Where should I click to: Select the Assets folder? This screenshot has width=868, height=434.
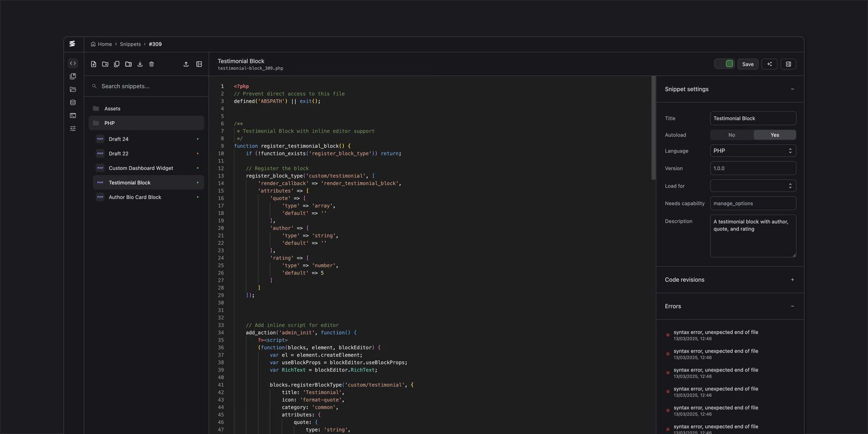tap(112, 108)
